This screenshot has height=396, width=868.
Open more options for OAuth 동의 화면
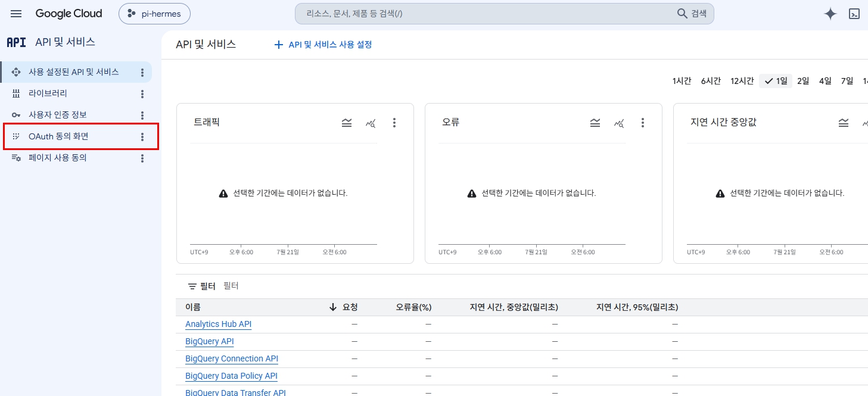(x=142, y=137)
